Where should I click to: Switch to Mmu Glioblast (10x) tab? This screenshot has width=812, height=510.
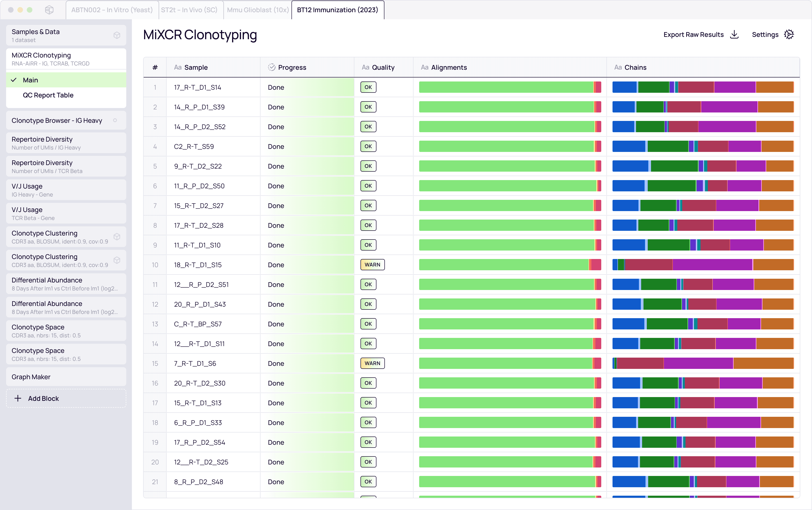click(257, 10)
